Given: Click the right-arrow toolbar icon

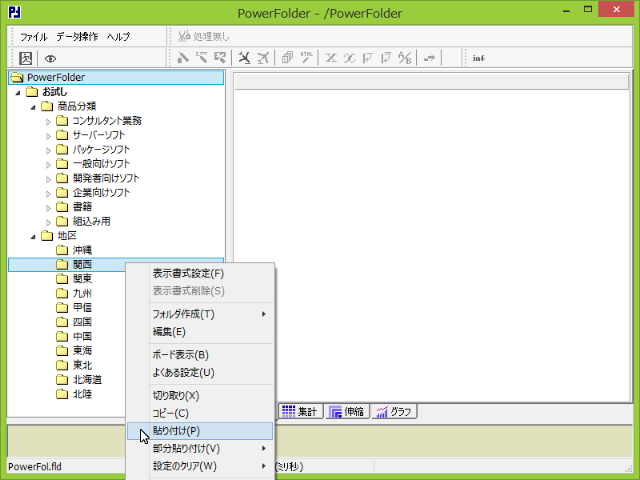Looking at the screenshot, I should pyautogui.click(x=429, y=58).
